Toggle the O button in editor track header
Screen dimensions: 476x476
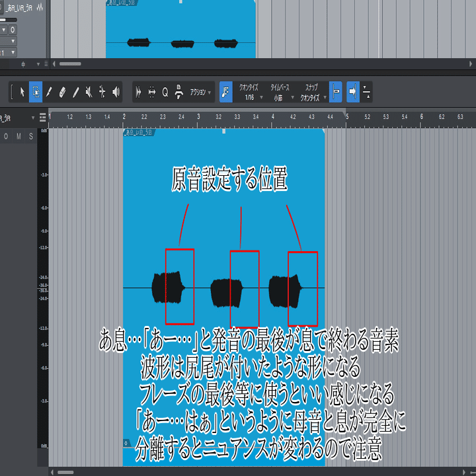[x=6, y=136]
